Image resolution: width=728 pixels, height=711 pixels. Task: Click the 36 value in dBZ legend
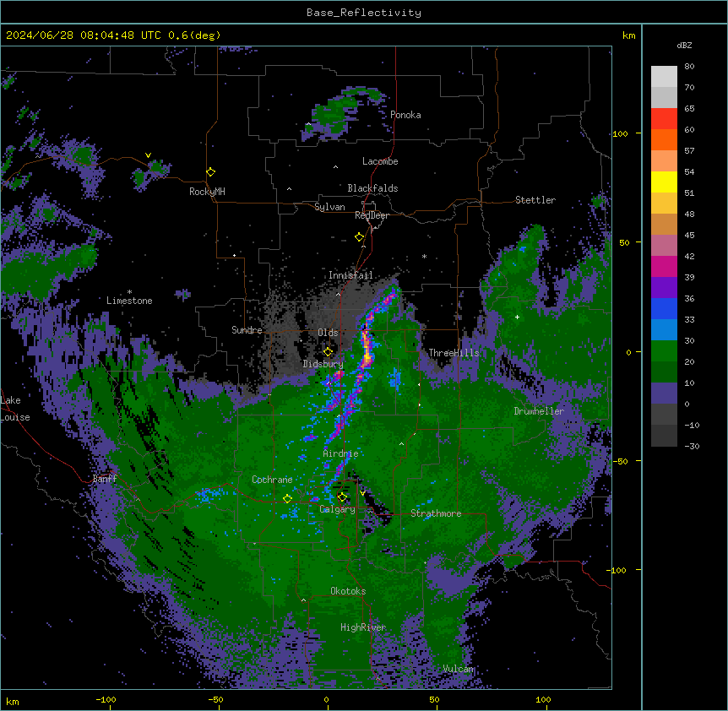[689, 298]
